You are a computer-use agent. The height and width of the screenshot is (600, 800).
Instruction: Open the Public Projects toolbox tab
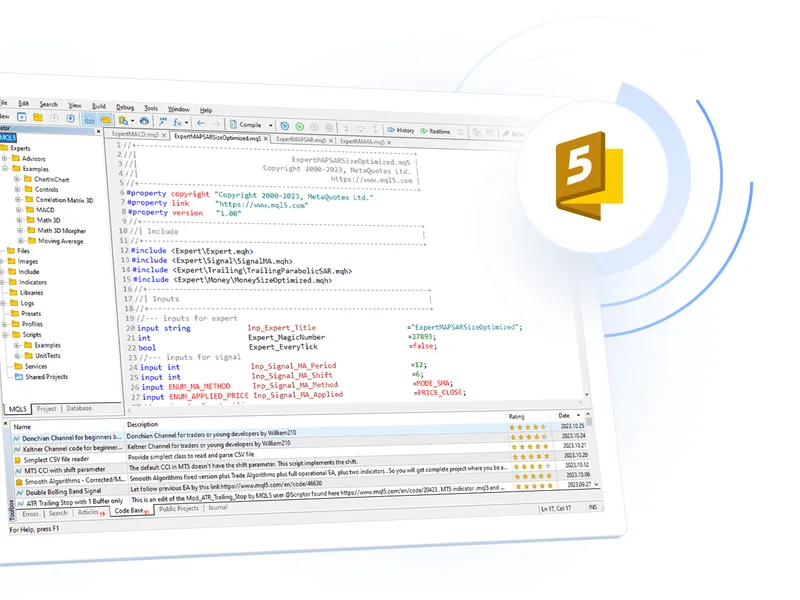tap(179, 508)
